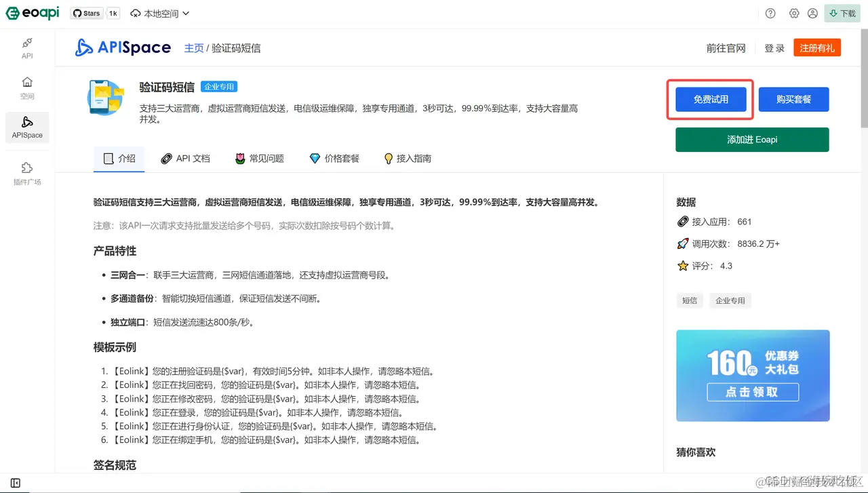Select the 空间 icon in the left sidebar
The image size is (868, 493).
click(x=27, y=88)
